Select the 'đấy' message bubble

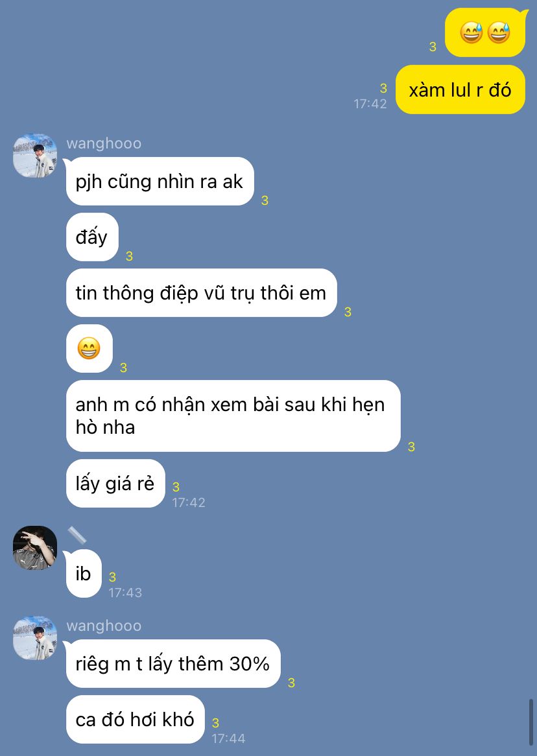click(x=92, y=237)
